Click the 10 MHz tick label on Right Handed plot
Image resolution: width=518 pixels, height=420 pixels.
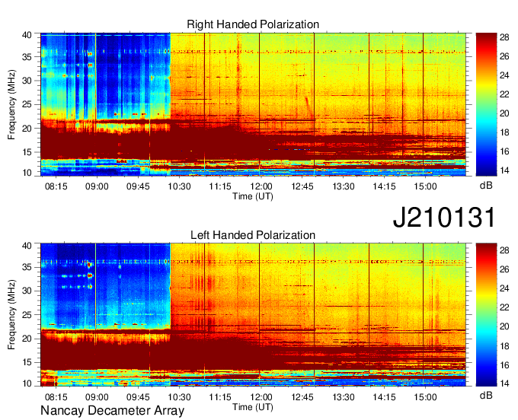tap(27, 173)
